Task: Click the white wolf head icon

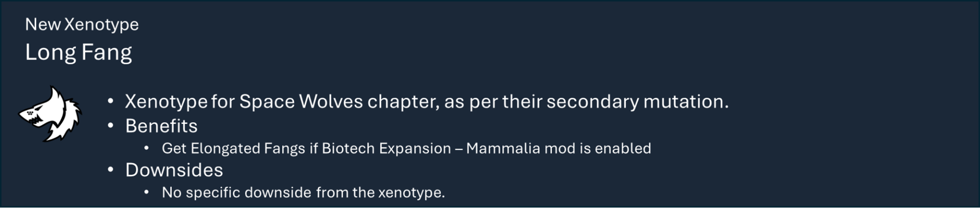Action: (x=51, y=114)
